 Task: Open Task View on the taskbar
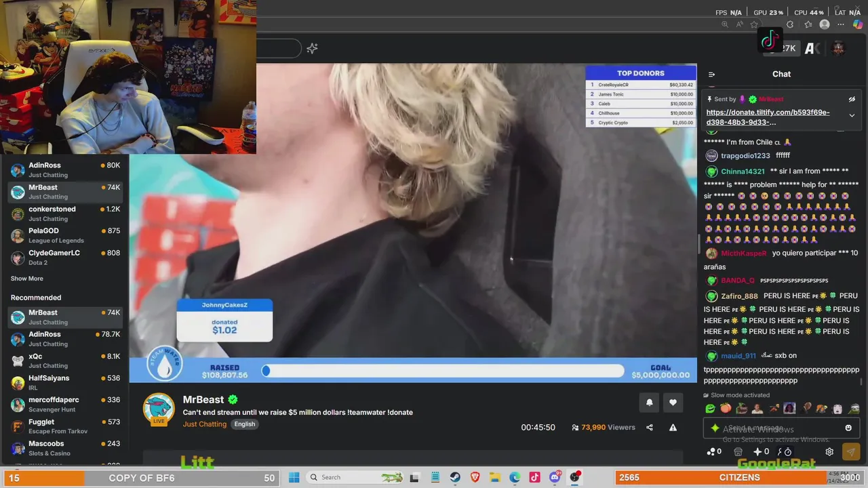[x=414, y=477]
